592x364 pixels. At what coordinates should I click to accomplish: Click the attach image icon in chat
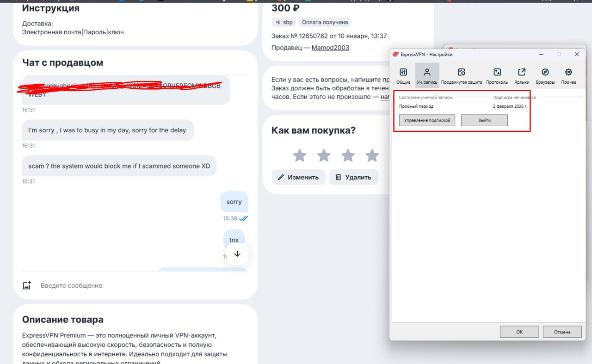[27, 285]
